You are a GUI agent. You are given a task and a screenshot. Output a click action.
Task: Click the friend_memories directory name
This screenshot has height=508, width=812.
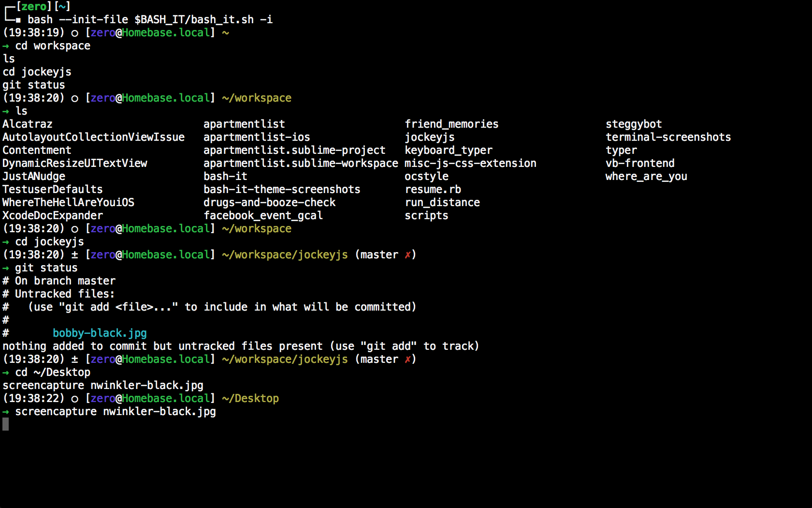click(451, 124)
